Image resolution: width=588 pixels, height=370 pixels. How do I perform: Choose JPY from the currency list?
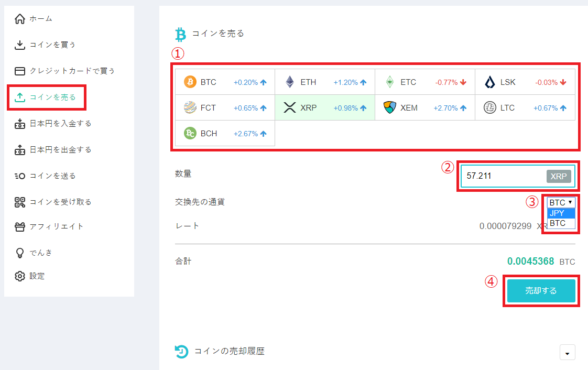pyautogui.click(x=561, y=213)
